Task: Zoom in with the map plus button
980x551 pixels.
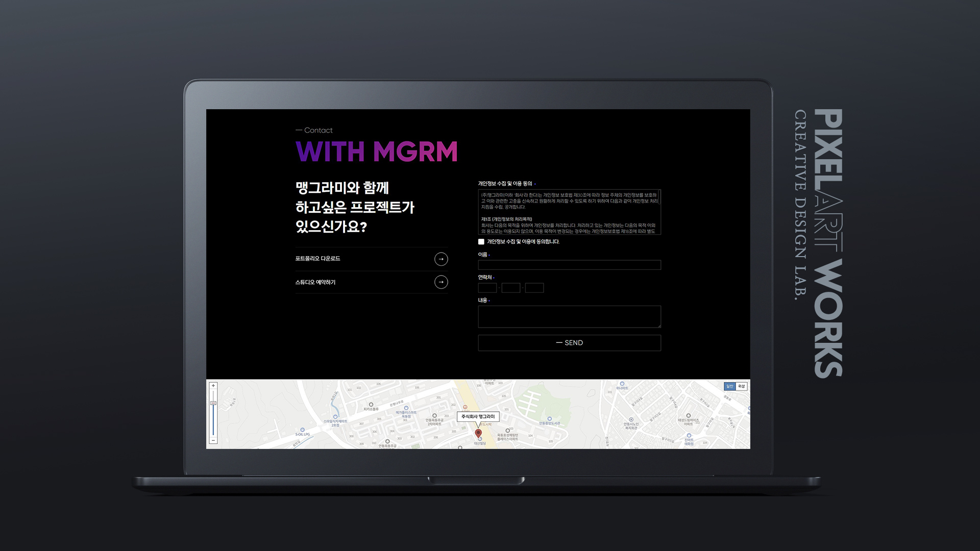Action: point(213,386)
